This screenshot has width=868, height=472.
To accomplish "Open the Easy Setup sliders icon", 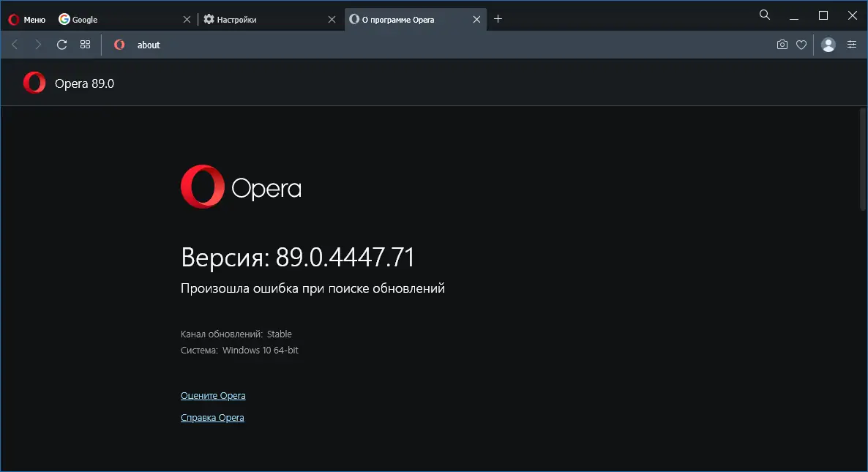I will click(x=851, y=45).
